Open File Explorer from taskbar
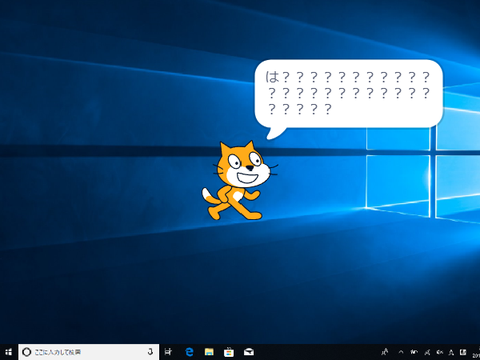This screenshot has width=480, height=360. click(x=209, y=352)
